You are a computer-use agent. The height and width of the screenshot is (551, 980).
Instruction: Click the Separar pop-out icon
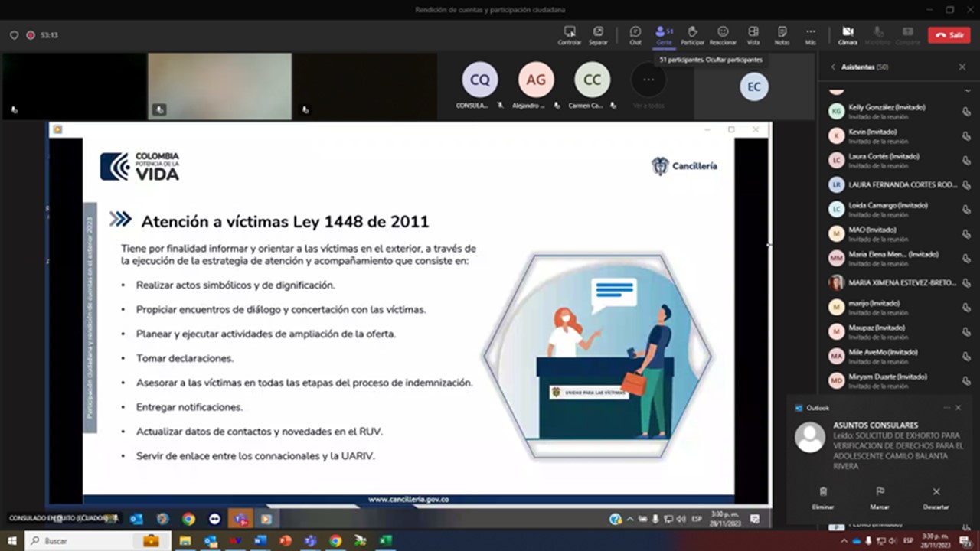click(x=598, y=35)
